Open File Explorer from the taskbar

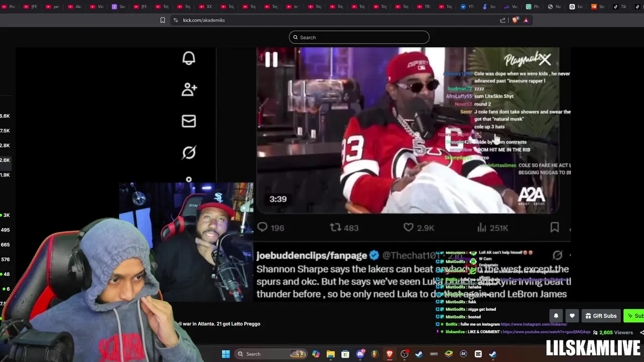point(331,354)
